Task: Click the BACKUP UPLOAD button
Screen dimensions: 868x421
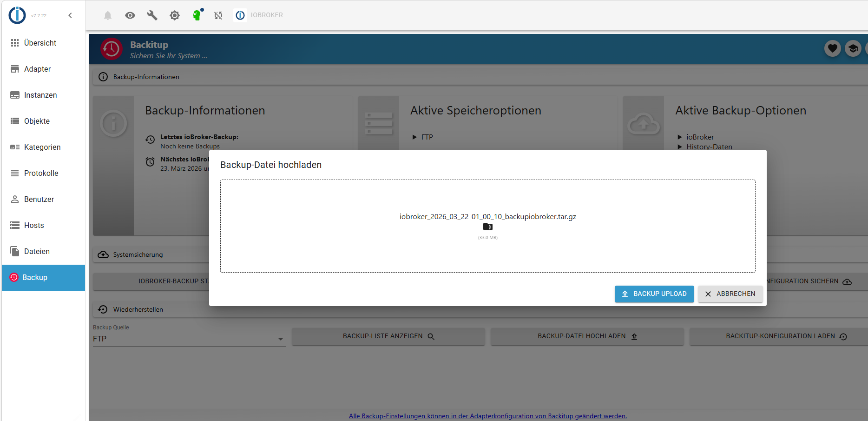Action: [x=654, y=294]
